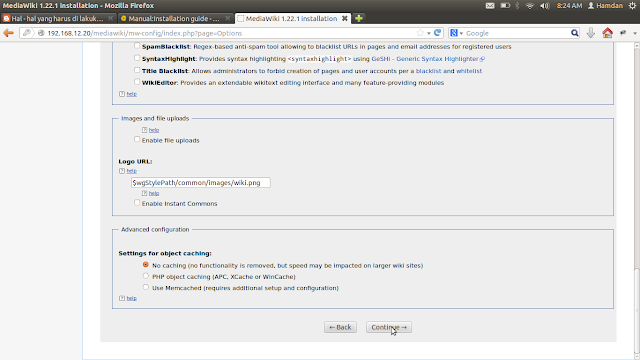Click help icon under extensions list
The image size is (640, 360).
pos(122,94)
